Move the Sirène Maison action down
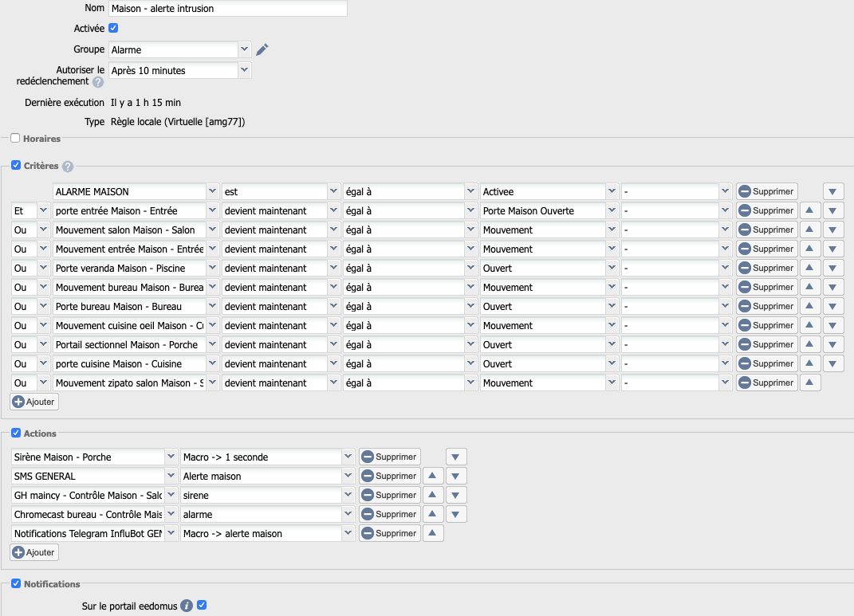854x616 pixels. 456,457
